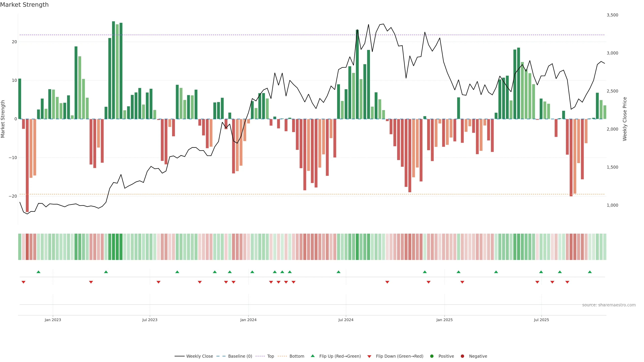Click Flip Up green triangle legend icon
This screenshot has height=362, width=644.
click(312, 356)
